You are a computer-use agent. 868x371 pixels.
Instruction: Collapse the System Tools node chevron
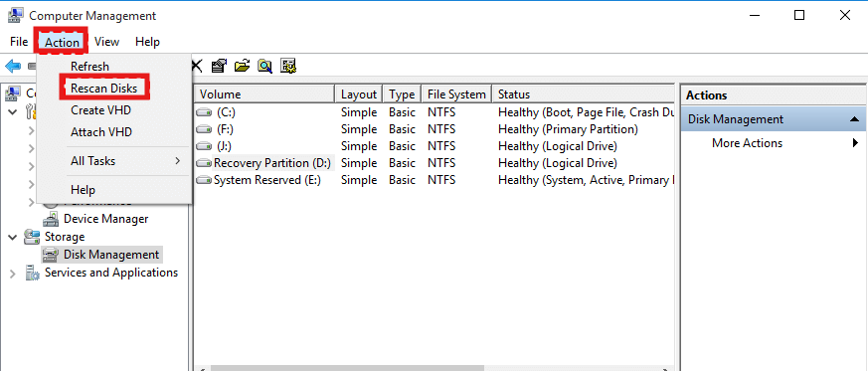(x=13, y=111)
